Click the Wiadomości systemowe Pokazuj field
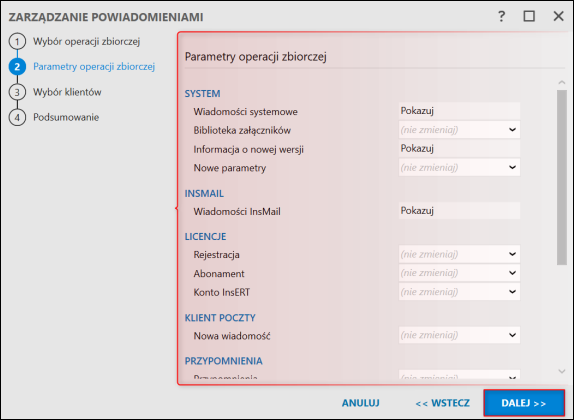The image size is (574, 420). pos(459,111)
